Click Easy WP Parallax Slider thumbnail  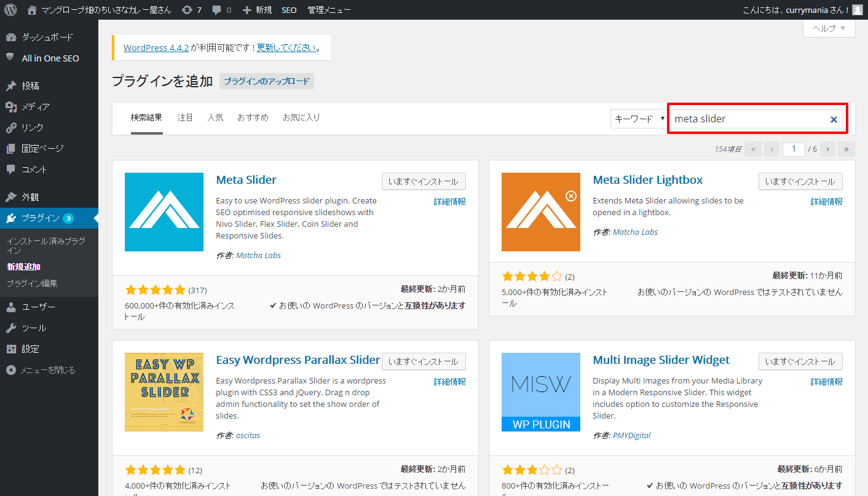pos(164,392)
